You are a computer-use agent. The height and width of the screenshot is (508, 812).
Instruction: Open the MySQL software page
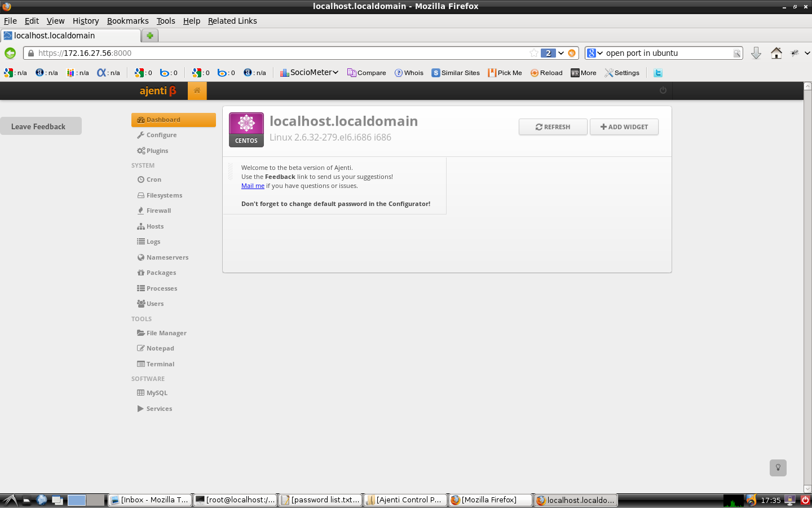156,393
